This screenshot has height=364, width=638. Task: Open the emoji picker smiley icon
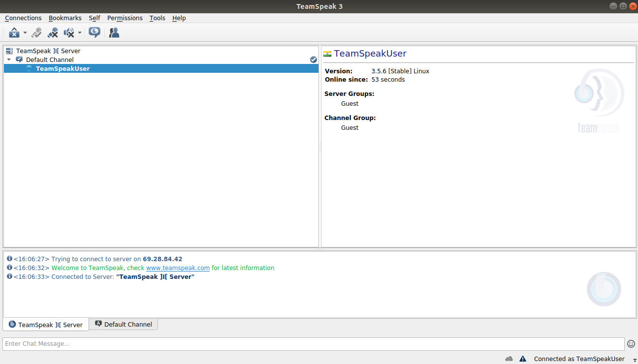[631, 344]
